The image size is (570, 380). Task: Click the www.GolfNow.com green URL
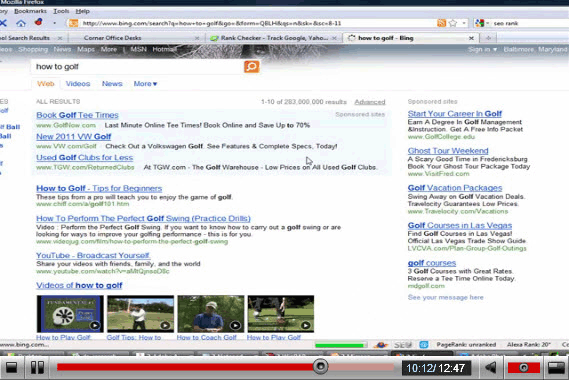click(x=66, y=125)
